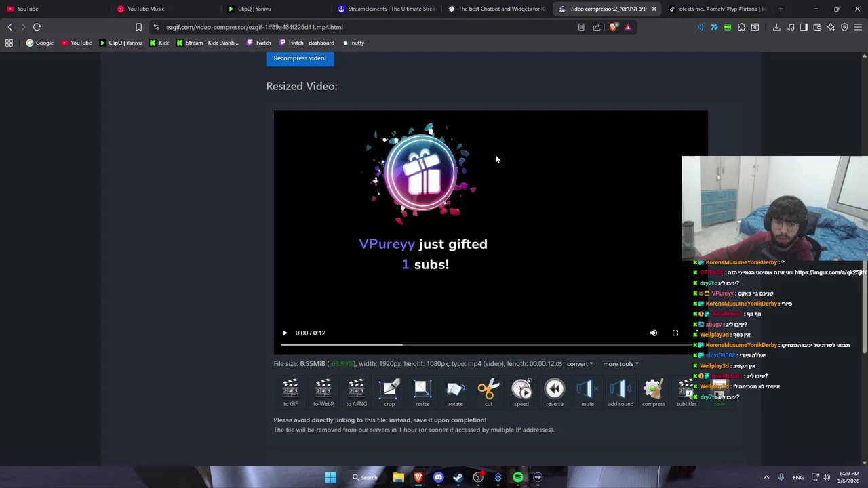Open the add sound tool

[620, 393]
